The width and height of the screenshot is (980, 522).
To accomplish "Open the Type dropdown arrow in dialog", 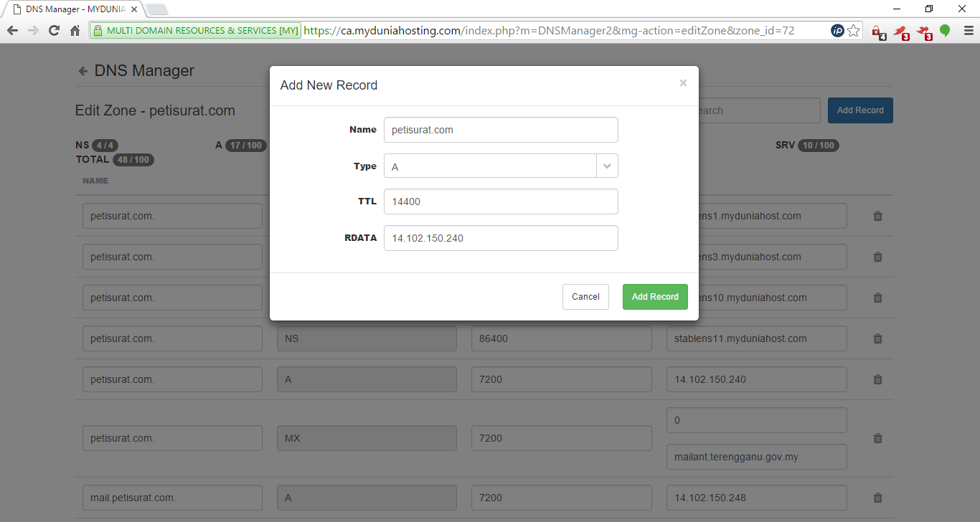I will (x=607, y=166).
